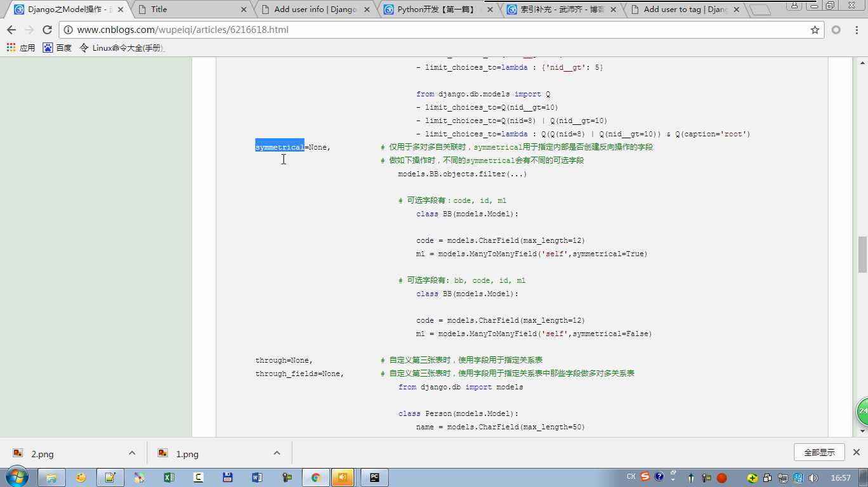Open downloaded file 2.png
The width and height of the screenshot is (868, 487).
coord(43,453)
